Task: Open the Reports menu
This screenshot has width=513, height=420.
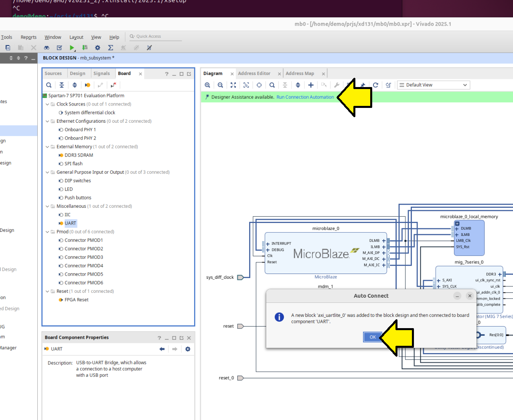Action: (28, 37)
